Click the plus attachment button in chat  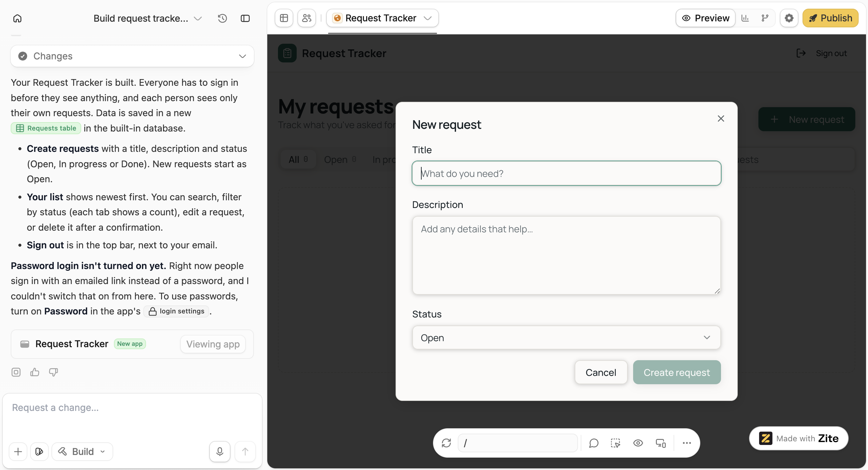(18, 452)
